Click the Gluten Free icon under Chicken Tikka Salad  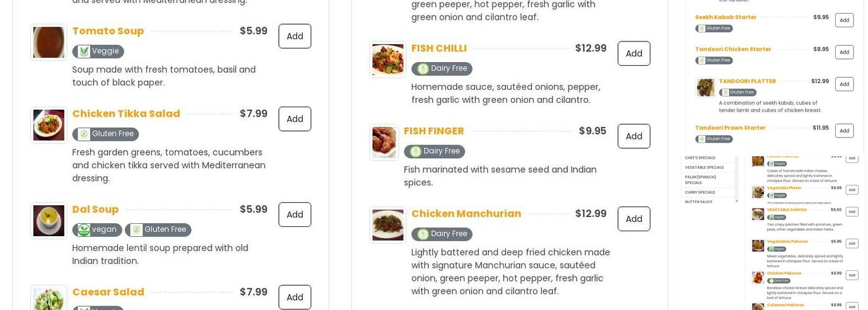coord(84,134)
